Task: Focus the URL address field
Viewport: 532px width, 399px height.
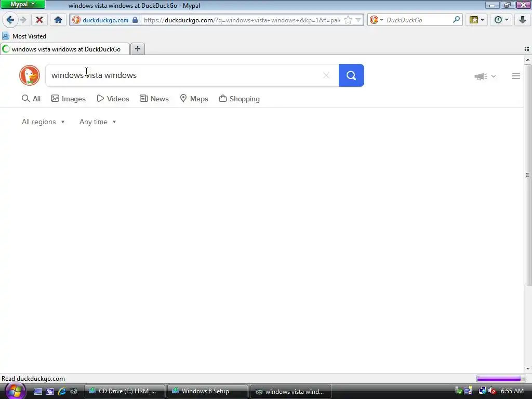Action: (x=242, y=20)
